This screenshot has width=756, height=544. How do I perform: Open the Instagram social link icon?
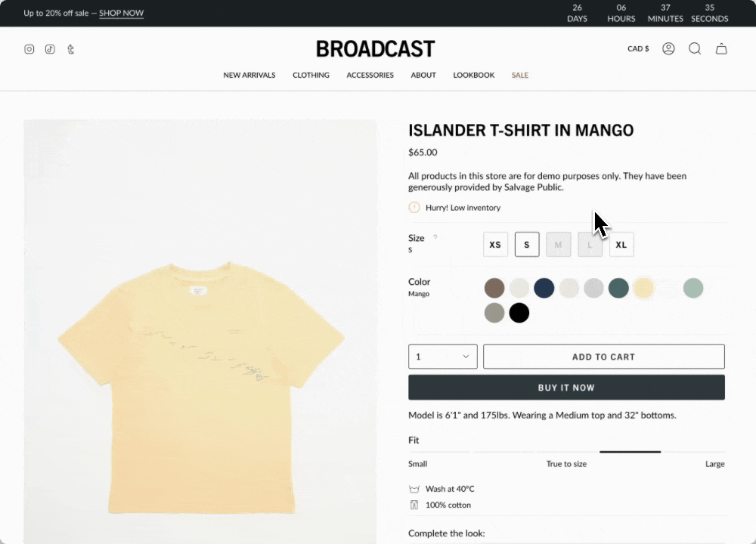click(29, 49)
